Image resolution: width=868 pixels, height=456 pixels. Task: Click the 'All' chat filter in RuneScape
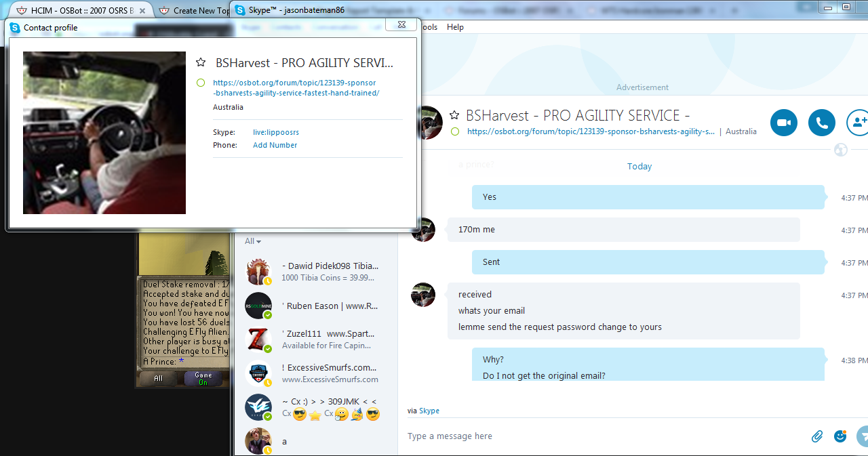(x=159, y=378)
